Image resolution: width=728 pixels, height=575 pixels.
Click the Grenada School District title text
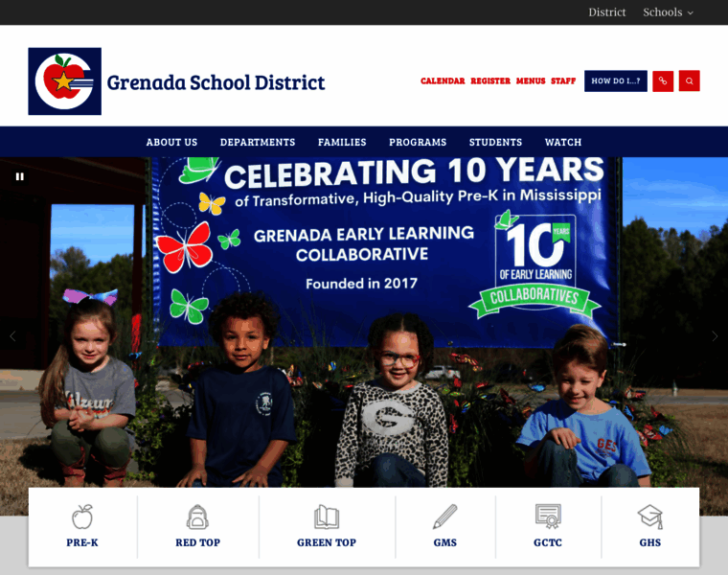tap(216, 82)
